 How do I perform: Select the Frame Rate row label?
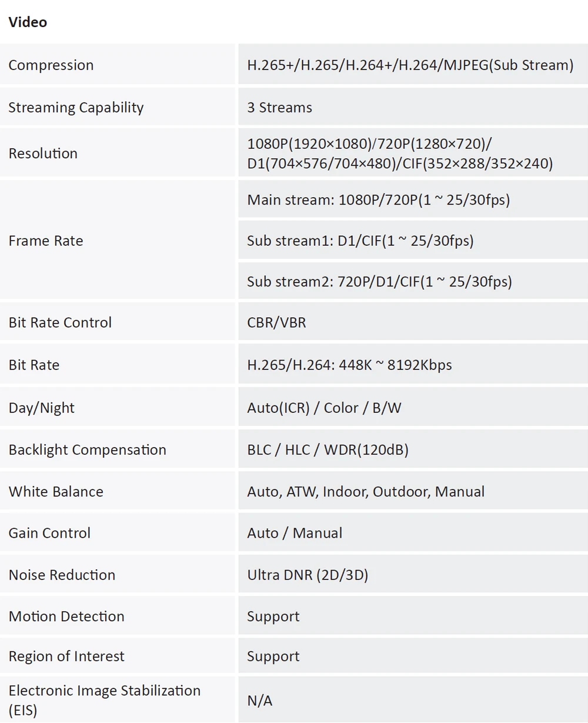[46, 241]
